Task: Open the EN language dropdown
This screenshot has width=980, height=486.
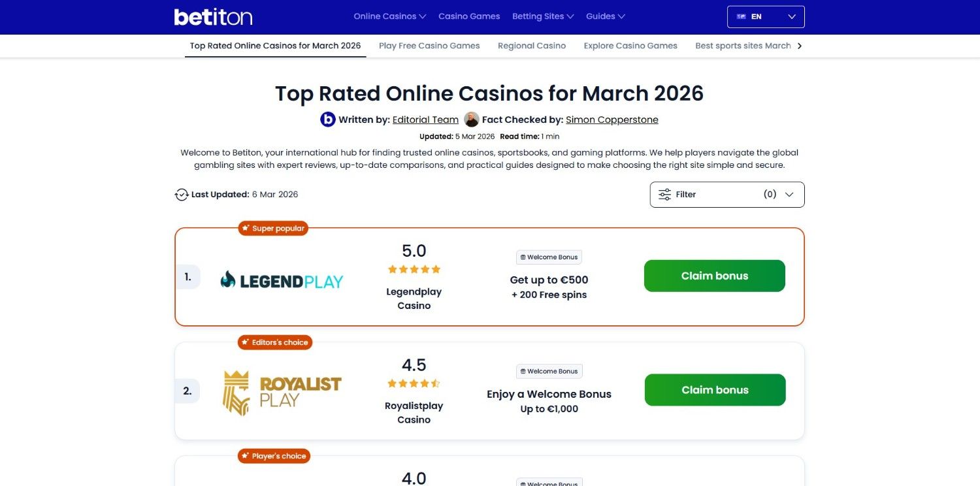Action: pyautogui.click(x=765, y=16)
